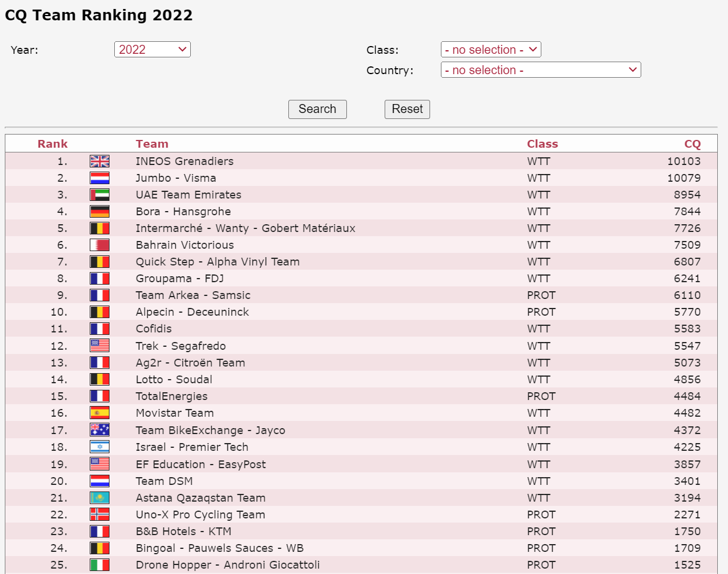Click the Kazakhstan flag beside Astana Qazaqstan Team

[x=99, y=497]
